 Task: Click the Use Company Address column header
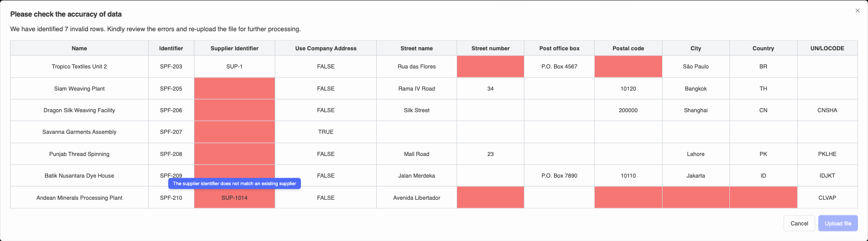[325, 48]
